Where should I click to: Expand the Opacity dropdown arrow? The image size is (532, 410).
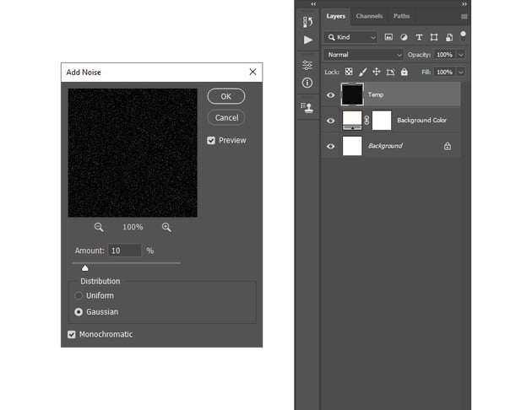pyautogui.click(x=461, y=55)
